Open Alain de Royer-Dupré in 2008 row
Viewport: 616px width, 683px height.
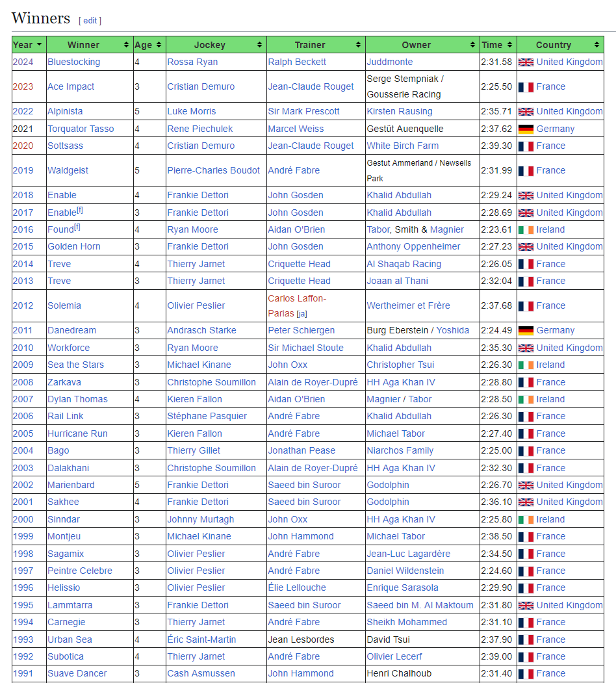(x=313, y=382)
